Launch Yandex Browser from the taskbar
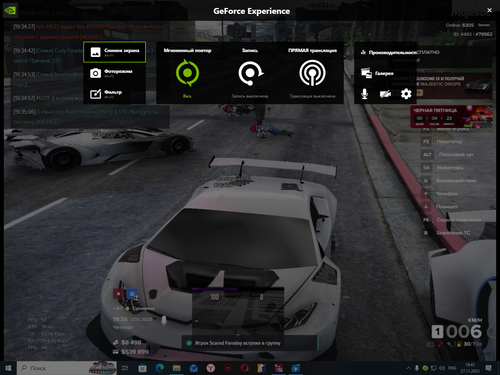The height and width of the screenshot is (375, 500). [211, 368]
